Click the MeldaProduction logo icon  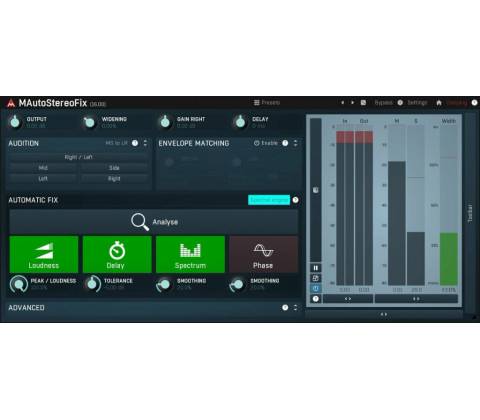[x=11, y=103]
